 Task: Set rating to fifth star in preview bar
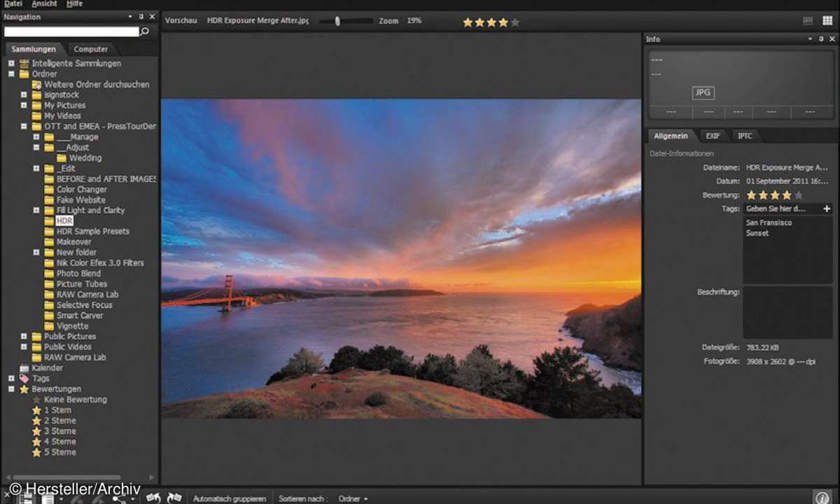click(515, 22)
